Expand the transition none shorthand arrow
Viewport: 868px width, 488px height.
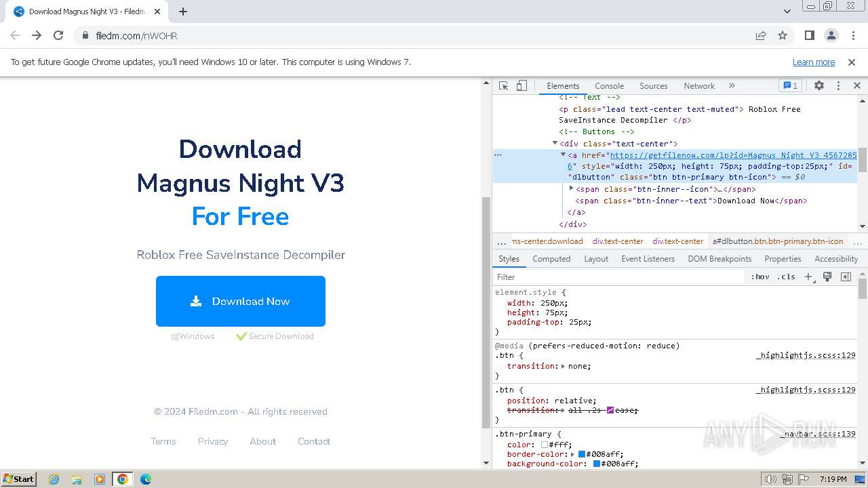pyautogui.click(x=564, y=366)
